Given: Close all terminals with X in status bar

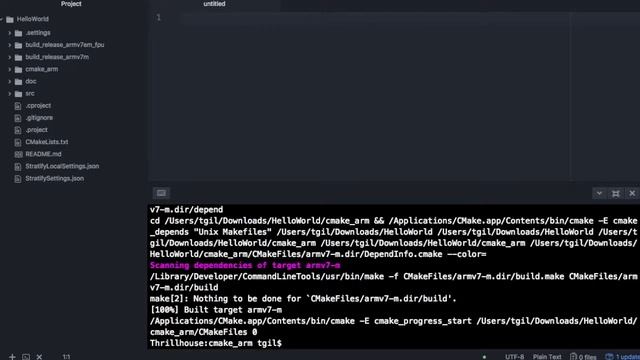Looking at the screenshot, I should (x=39, y=357).
